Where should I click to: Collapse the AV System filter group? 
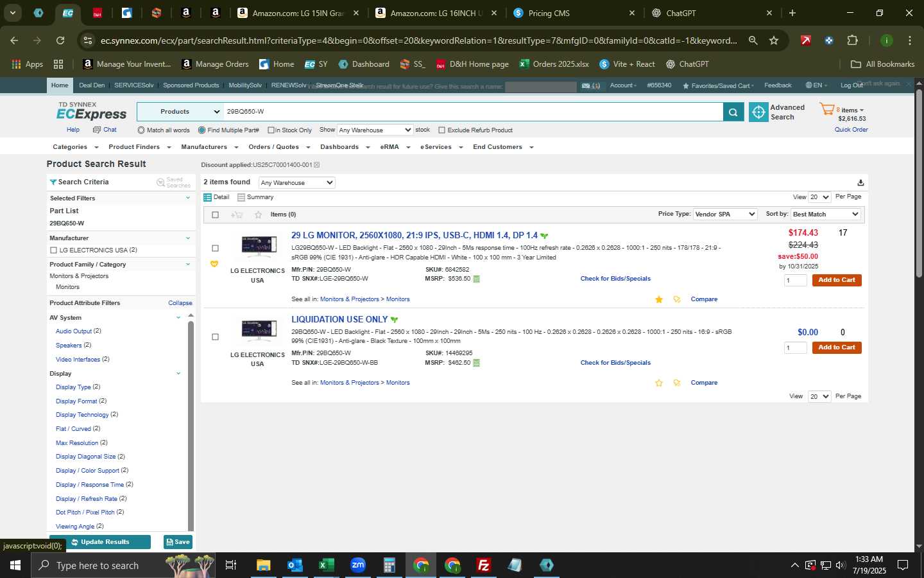pyautogui.click(x=178, y=318)
